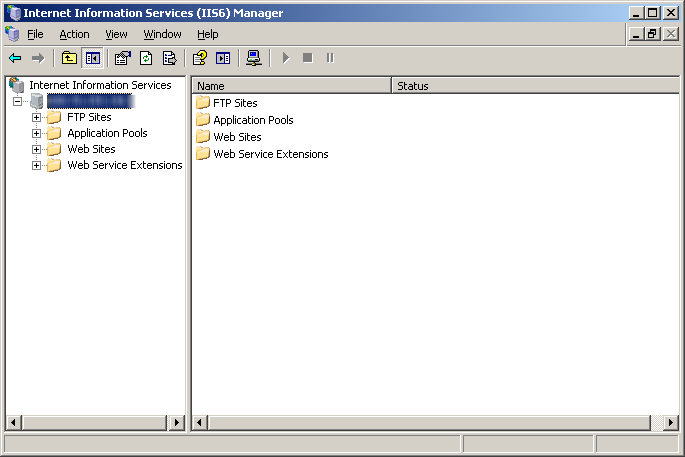The height and width of the screenshot is (457, 685).
Task: Select Web Sites label in the tree
Action: point(91,149)
